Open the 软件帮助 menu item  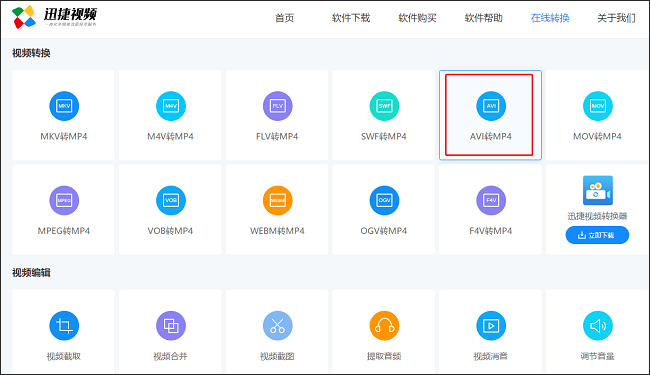pos(483,18)
